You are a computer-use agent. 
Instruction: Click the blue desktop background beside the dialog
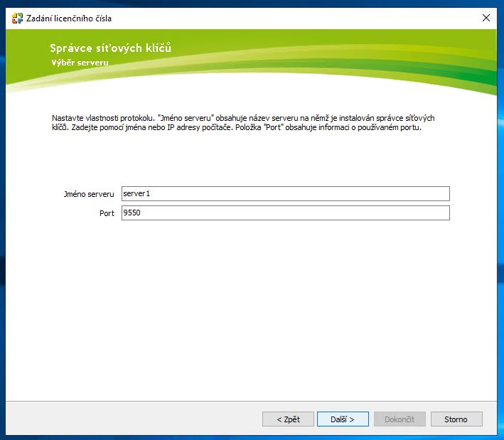(x=500, y=213)
